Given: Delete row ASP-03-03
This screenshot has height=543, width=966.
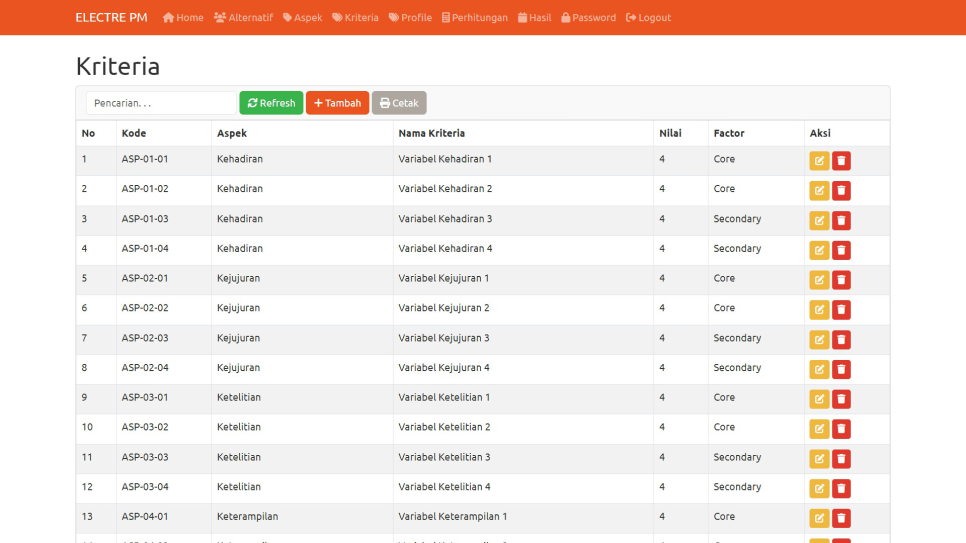Looking at the screenshot, I should tap(841, 459).
